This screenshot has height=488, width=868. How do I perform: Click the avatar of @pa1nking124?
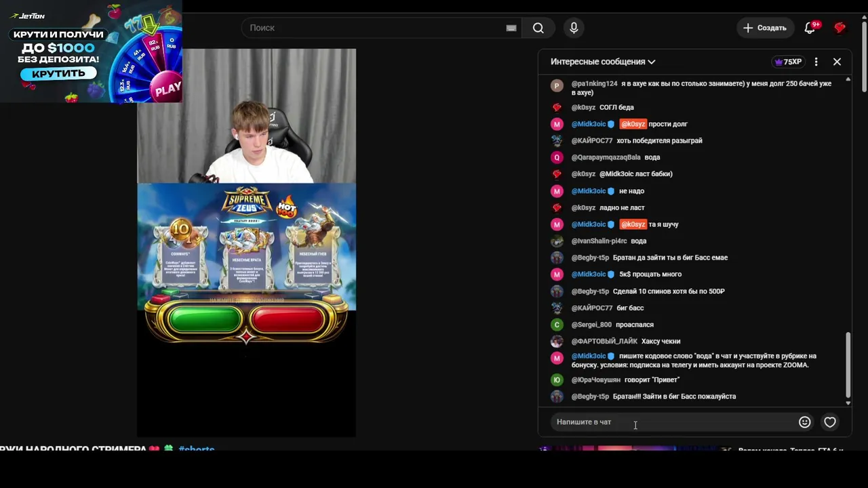(557, 85)
